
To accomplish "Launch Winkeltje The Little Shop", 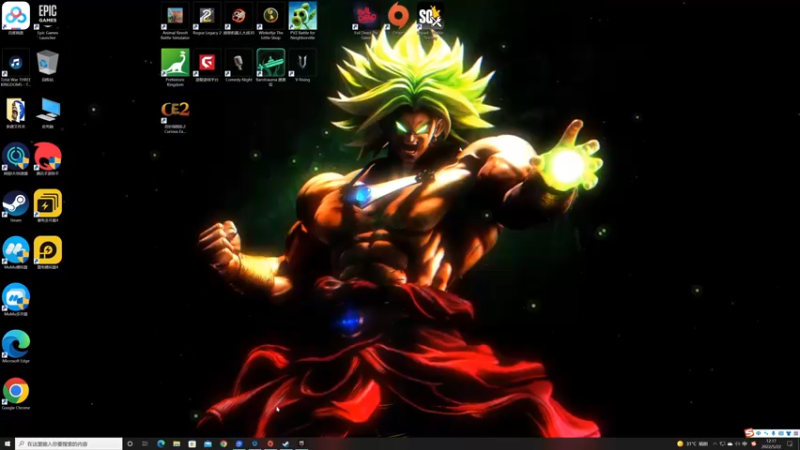I will [x=270, y=20].
